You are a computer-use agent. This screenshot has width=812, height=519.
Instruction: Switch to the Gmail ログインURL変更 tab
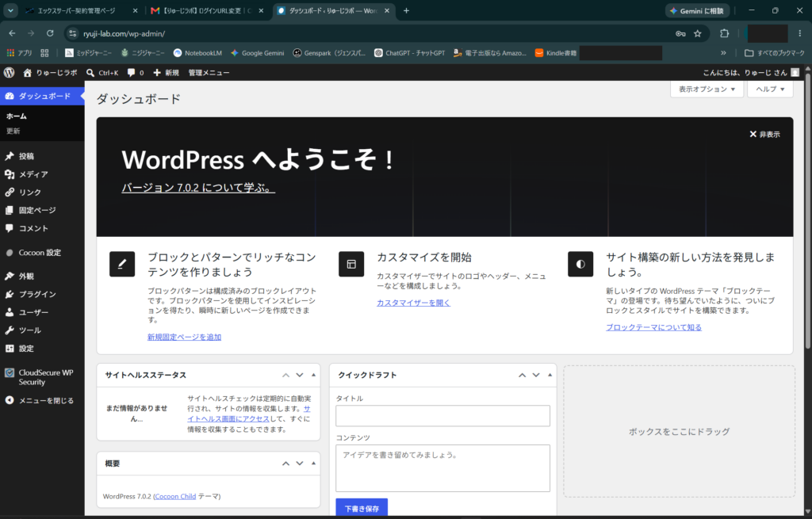click(207, 10)
